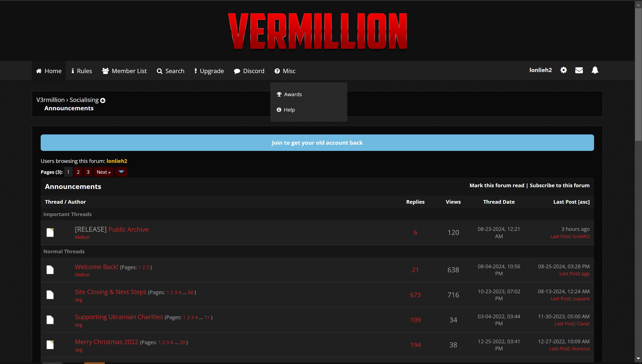Click page 2 pagination button
Screen dimensions: 642x364
(x=78, y=172)
